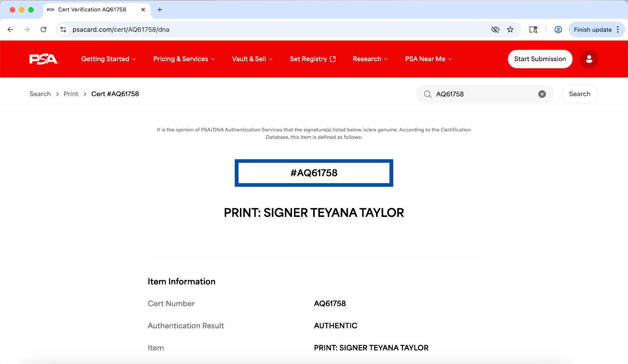628x364 pixels.
Task: Click the magnifier icon in cert search
Action: click(427, 94)
